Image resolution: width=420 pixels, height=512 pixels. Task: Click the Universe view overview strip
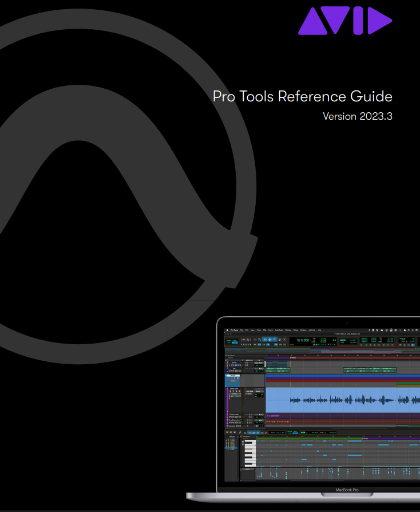point(322,350)
